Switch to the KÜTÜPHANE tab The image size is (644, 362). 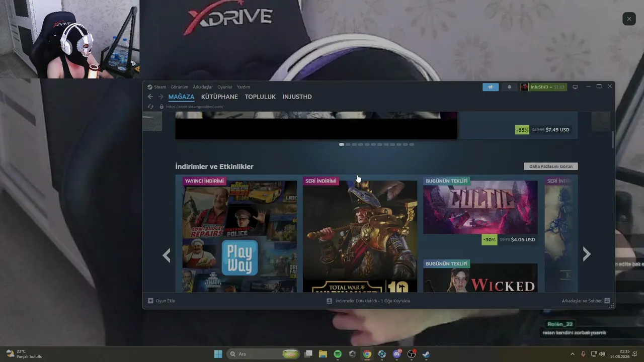click(x=219, y=97)
